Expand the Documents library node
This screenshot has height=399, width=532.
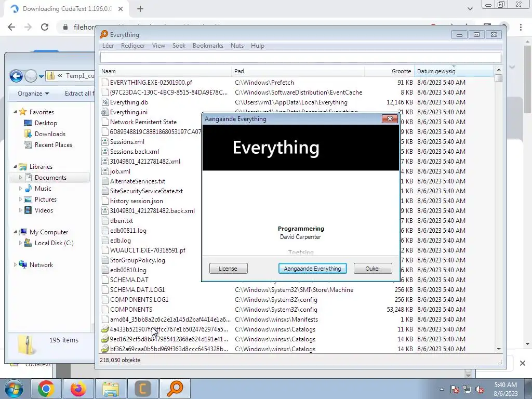pos(20,178)
